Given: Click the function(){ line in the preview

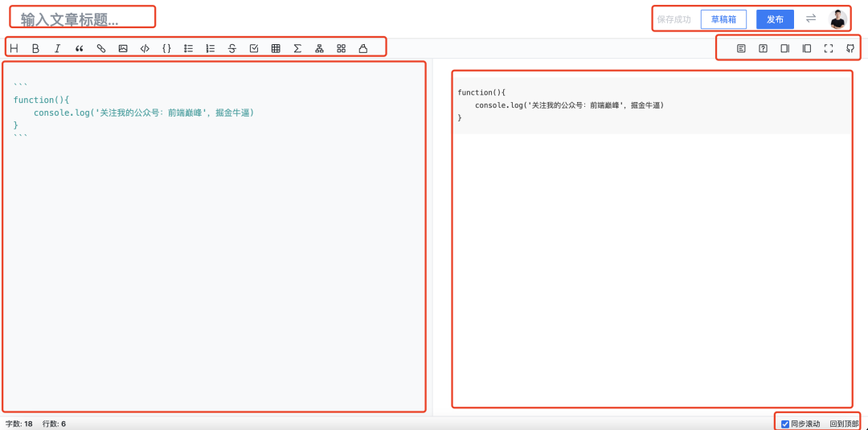Looking at the screenshot, I should click(x=481, y=92).
